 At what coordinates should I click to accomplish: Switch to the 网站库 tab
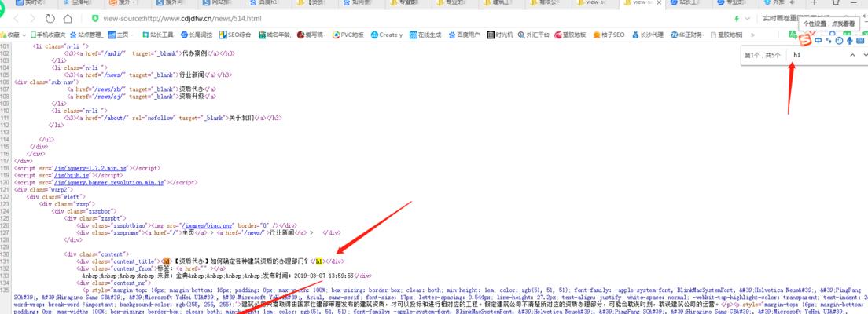pyautogui.click(x=222, y=3)
